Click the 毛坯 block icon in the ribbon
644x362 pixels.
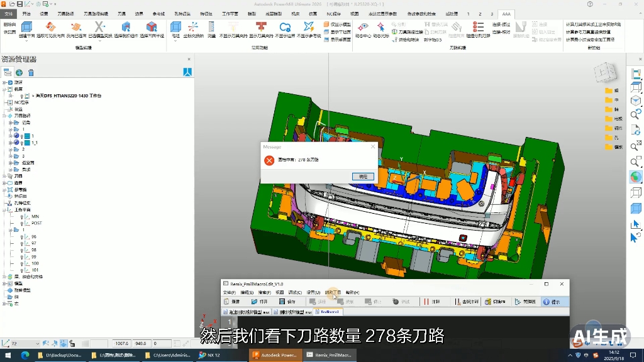(175, 27)
